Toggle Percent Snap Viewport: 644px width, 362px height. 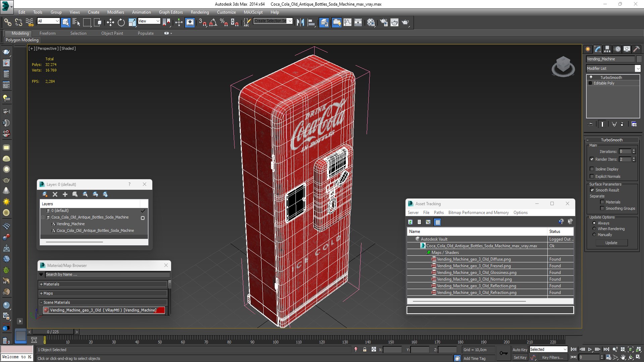click(x=224, y=22)
